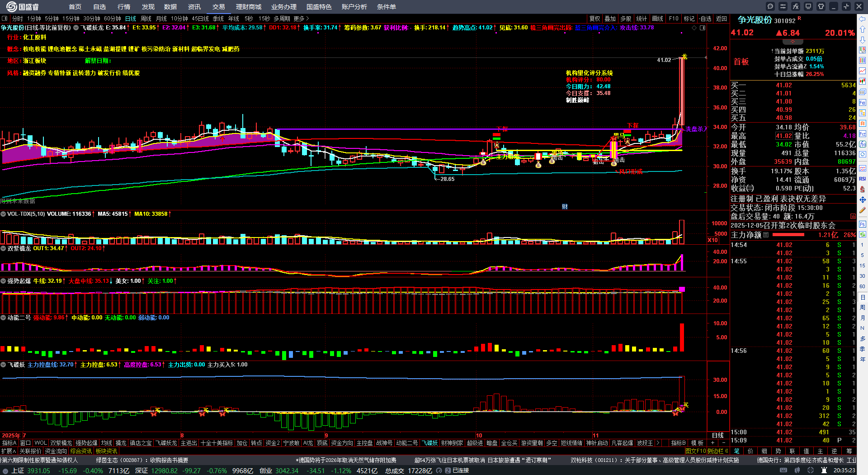Toggle 统计 statistics button
Image resolution: width=868 pixels, height=475 pixels.
[x=642, y=19]
